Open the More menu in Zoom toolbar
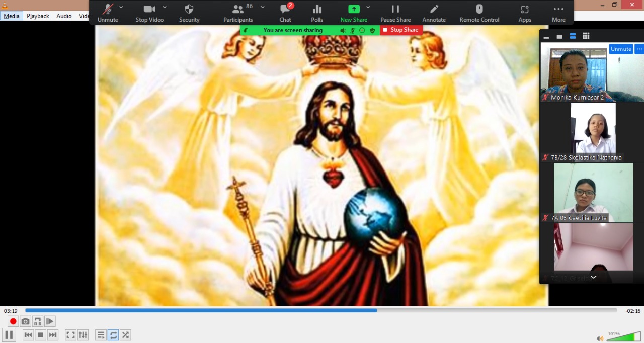The image size is (644, 343). pyautogui.click(x=558, y=13)
